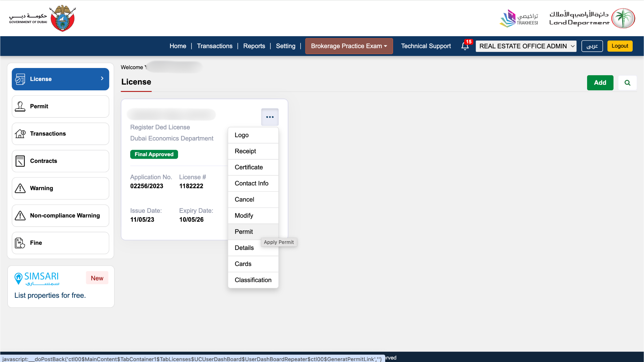Click the Final Approved status badge
Viewport: 644px width, 362px height.
point(154,154)
